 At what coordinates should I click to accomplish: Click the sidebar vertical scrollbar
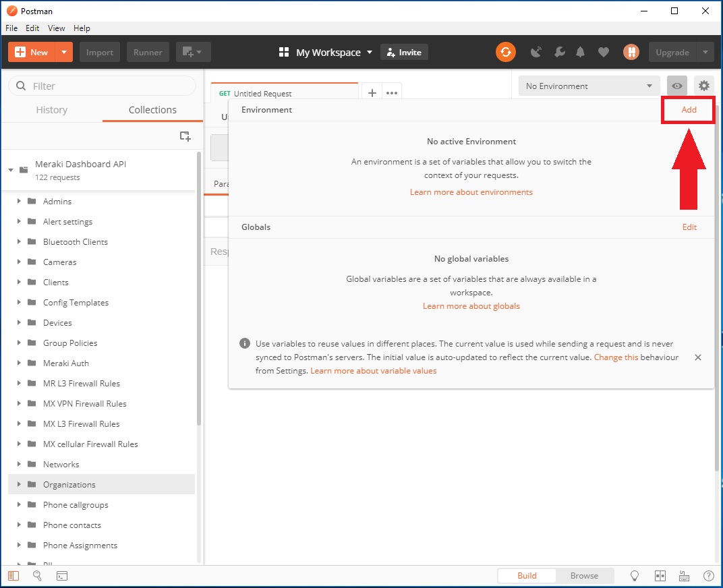pos(198,290)
